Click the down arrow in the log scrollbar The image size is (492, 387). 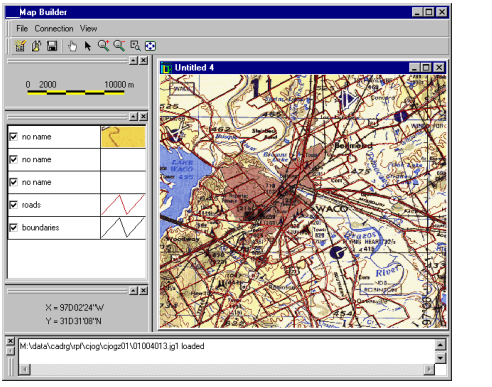pos(440,358)
